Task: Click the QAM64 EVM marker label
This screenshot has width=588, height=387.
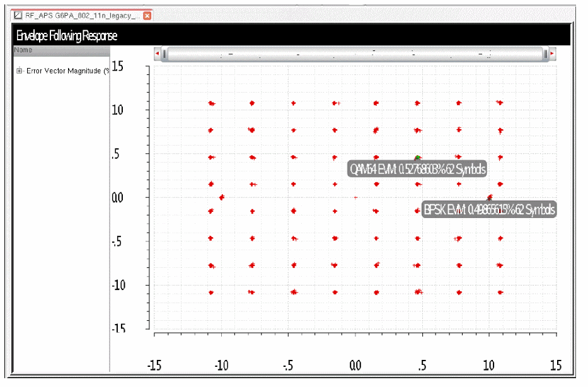Action: [x=417, y=169]
